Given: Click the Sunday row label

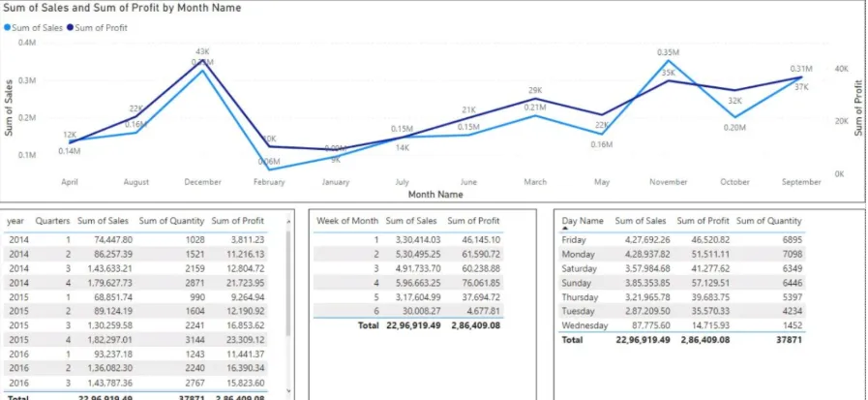Looking at the screenshot, I should pyautogui.click(x=578, y=283).
